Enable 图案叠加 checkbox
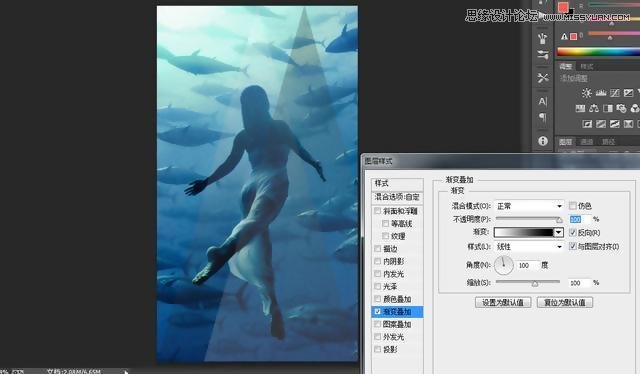This screenshot has height=374, width=640. click(x=378, y=324)
